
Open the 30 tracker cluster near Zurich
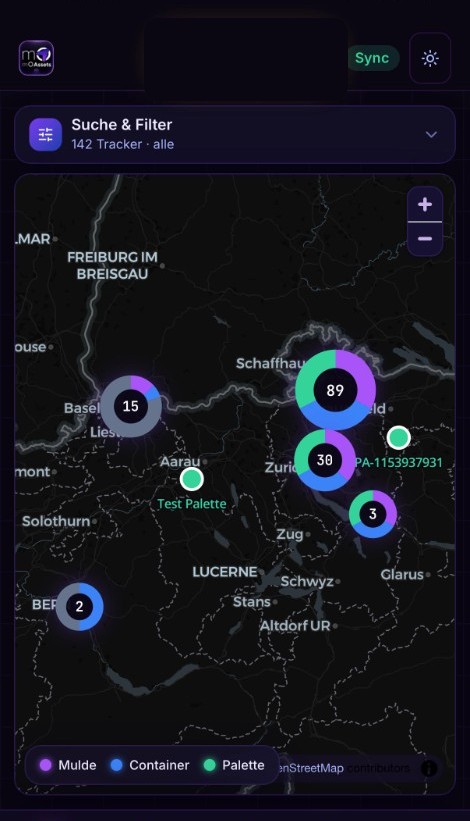tap(325, 460)
